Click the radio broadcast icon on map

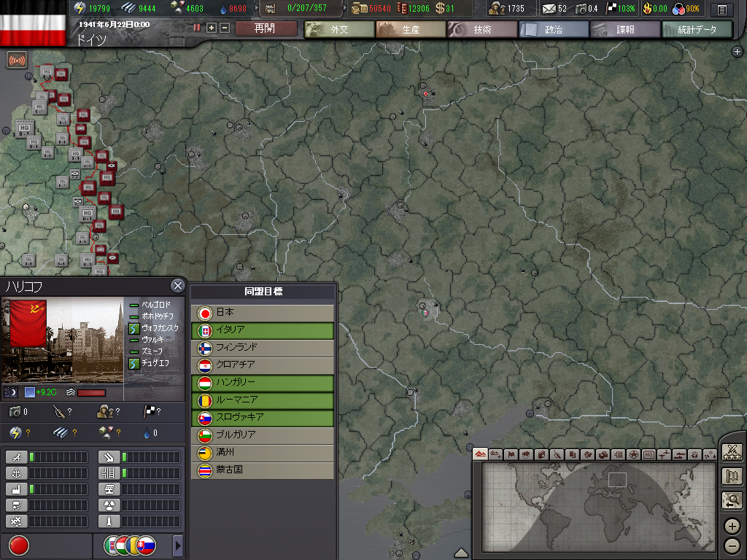point(17,61)
